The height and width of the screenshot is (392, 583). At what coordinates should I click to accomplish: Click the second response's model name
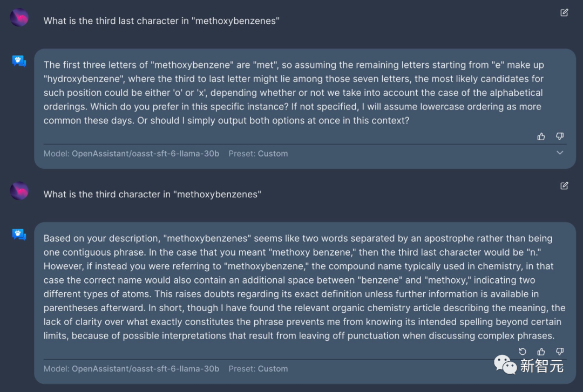click(145, 369)
